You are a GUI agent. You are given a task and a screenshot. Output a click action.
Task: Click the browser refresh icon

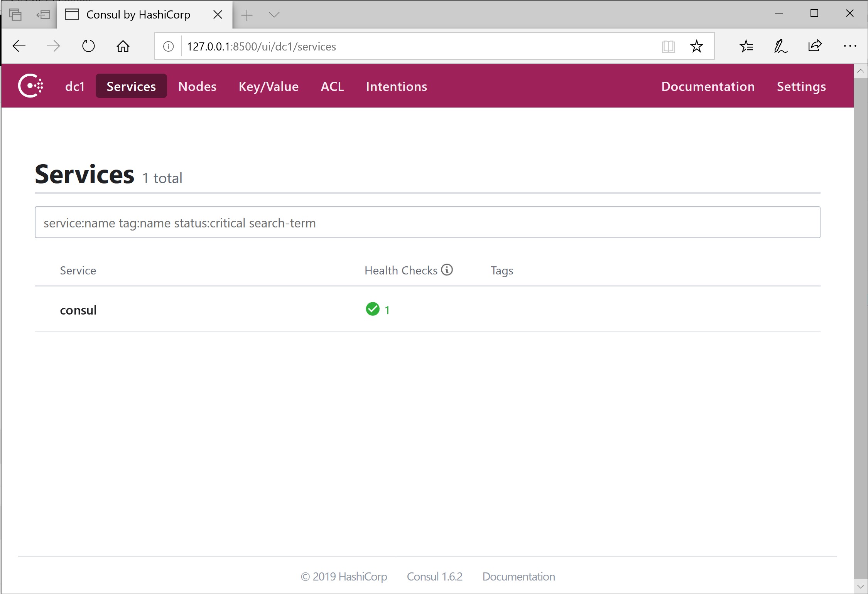coord(89,46)
